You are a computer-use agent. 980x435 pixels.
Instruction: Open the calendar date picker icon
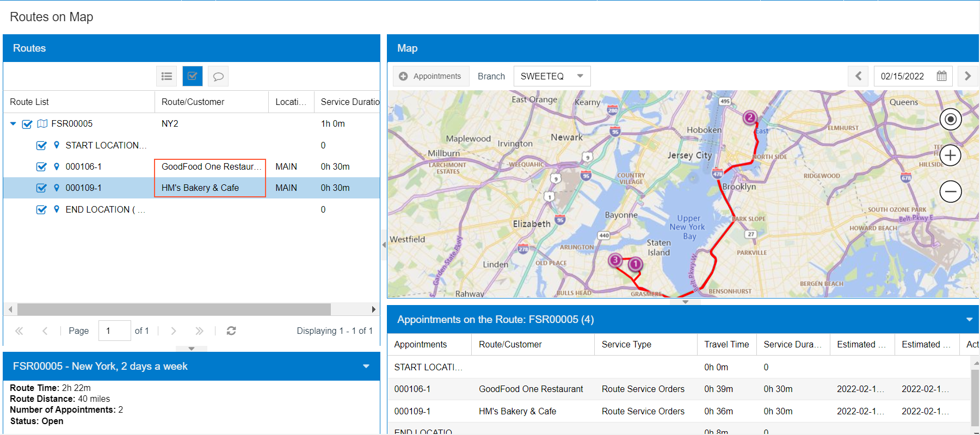[x=941, y=76]
